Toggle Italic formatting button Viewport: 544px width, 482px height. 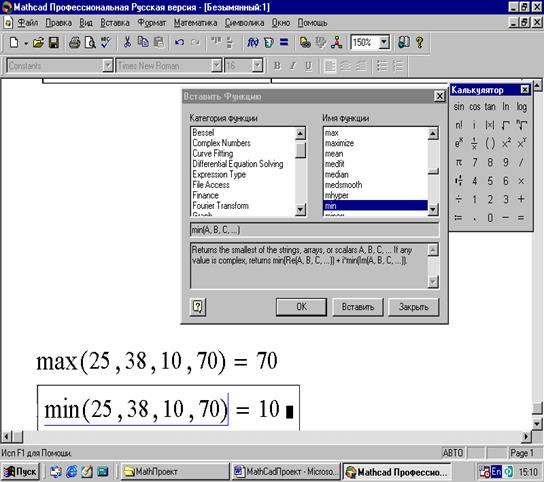tap(292, 66)
